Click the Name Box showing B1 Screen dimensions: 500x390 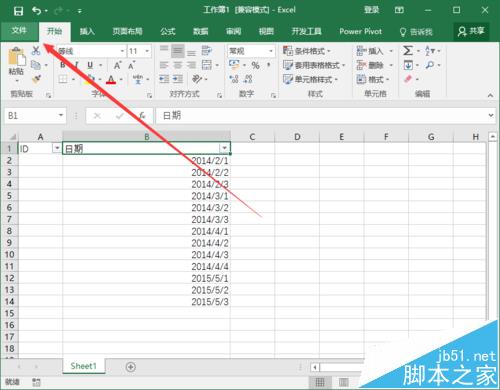click(x=35, y=116)
